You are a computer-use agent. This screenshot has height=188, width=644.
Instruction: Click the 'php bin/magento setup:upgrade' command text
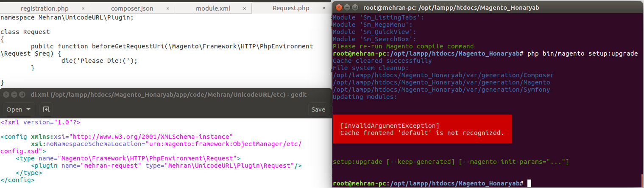pos(583,53)
